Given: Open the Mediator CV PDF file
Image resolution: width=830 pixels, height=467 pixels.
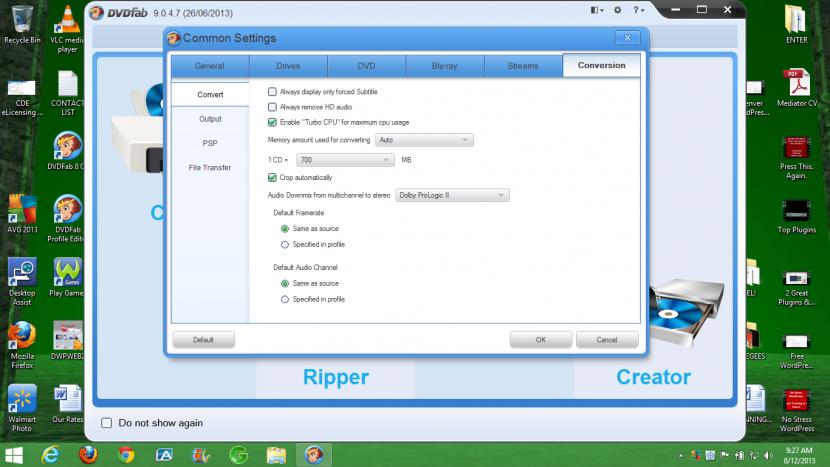Looking at the screenshot, I should (x=797, y=88).
